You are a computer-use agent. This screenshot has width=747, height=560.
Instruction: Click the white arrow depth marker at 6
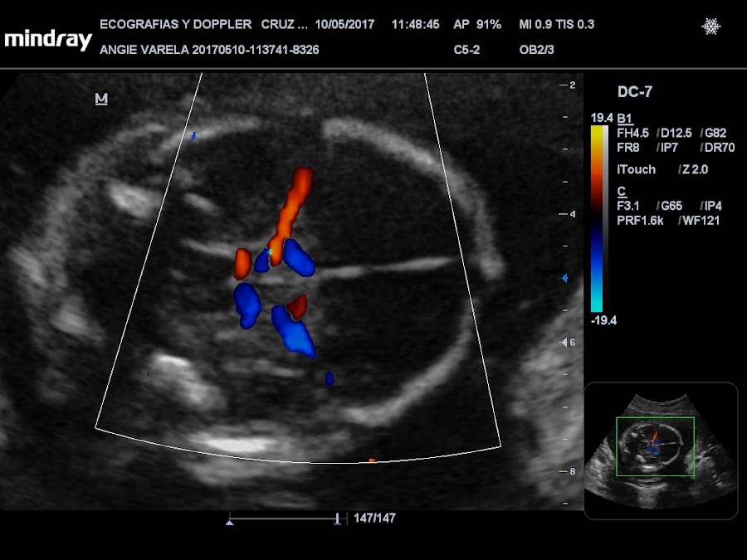tap(564, 343)
